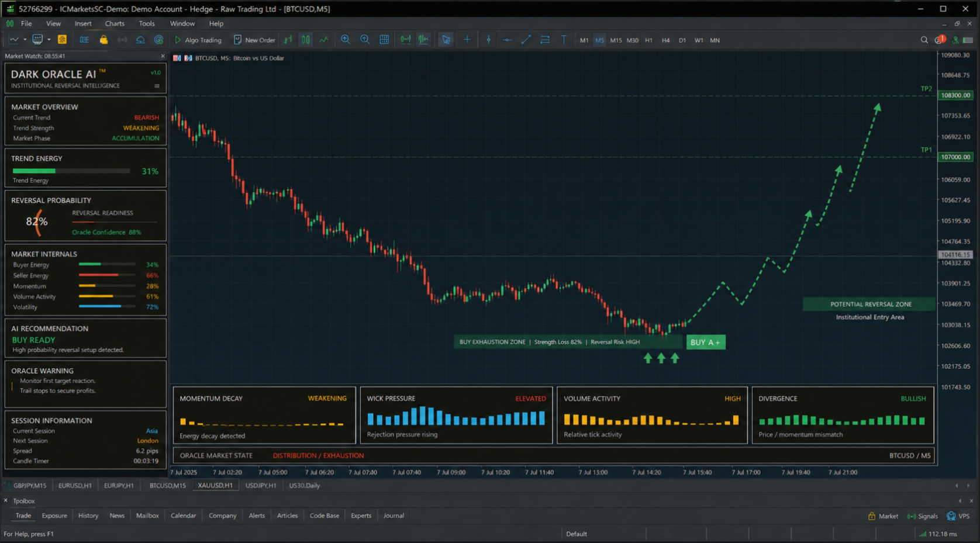Switch chart to bar chart mode

click(x=288, y=40)
